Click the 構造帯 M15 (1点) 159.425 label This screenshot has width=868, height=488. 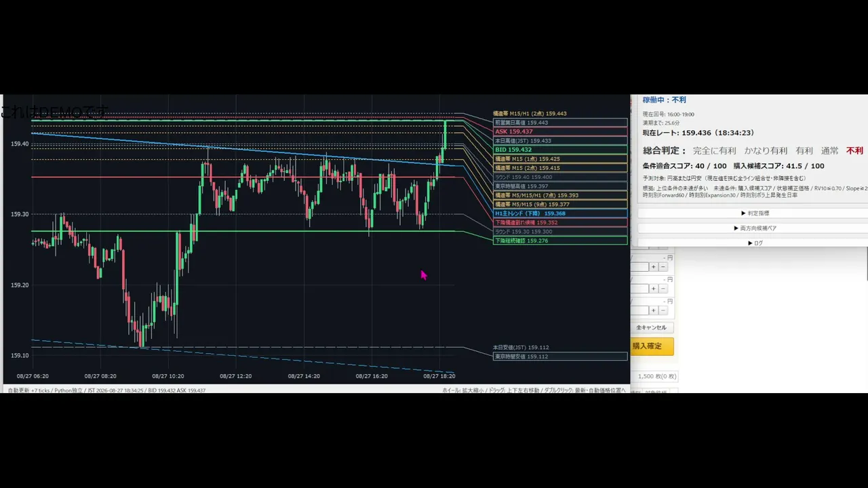click(x=560, y=159)
